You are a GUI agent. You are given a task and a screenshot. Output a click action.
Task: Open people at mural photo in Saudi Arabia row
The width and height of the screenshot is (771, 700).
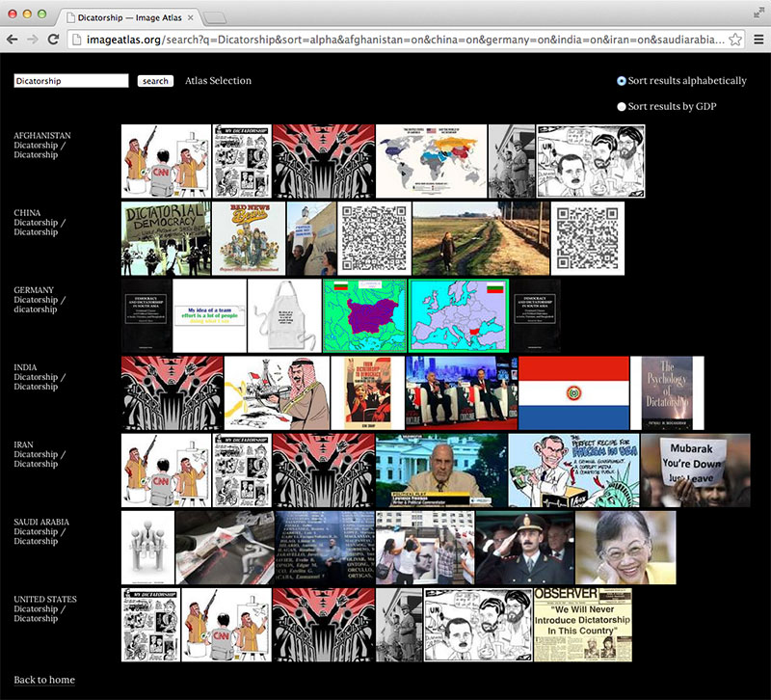[x=425, y=548]
